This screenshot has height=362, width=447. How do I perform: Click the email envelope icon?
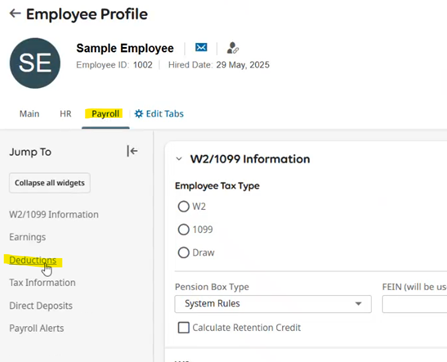(x=201, y=48)
